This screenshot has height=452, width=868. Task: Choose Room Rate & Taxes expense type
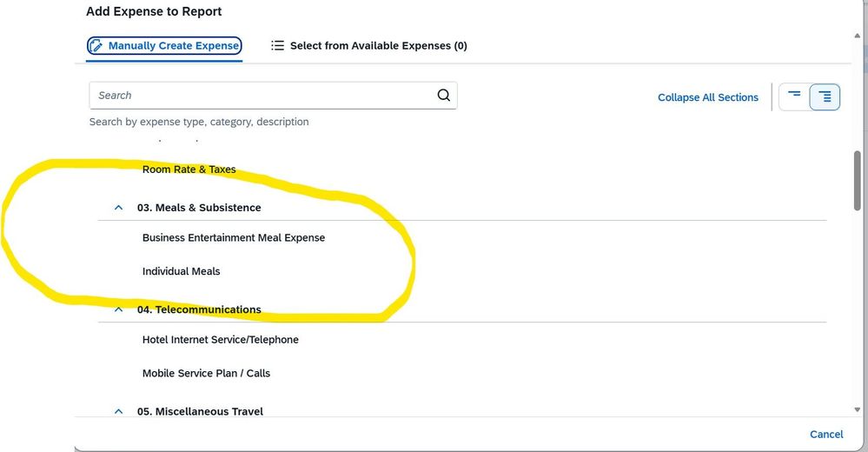(189, 169)
